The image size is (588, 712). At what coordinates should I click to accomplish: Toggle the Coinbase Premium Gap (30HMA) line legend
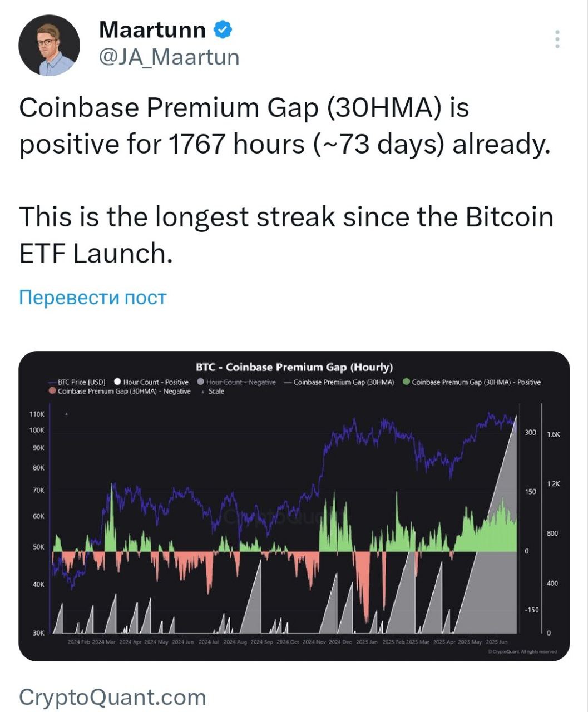click(339, 382)
